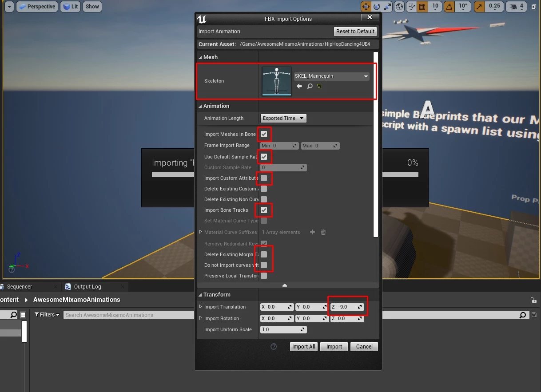
Task: Click Reset to Default button
Action: 355,32
